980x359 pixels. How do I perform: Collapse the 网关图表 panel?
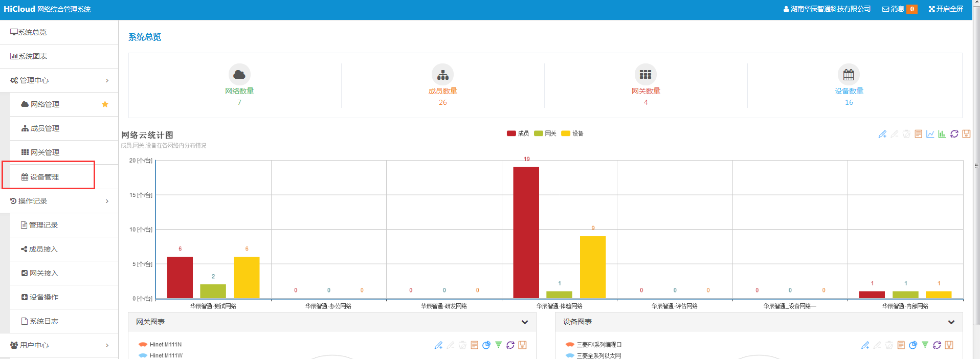pyautogui.click(x=524, y=322)
